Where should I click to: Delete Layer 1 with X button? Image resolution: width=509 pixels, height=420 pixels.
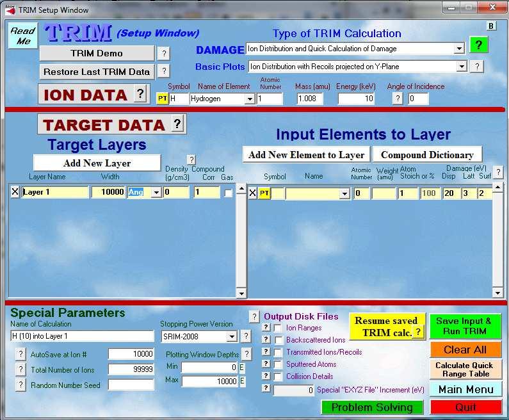(15, 192)
